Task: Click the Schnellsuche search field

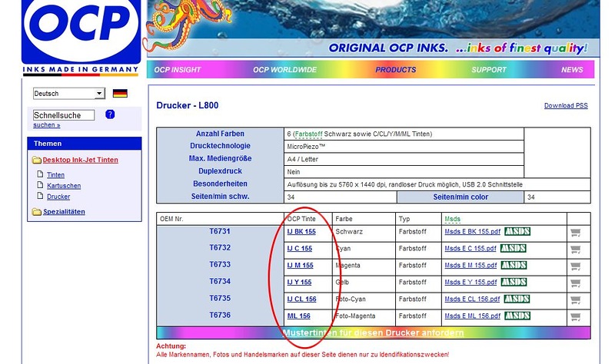Action: click(64, 115)
